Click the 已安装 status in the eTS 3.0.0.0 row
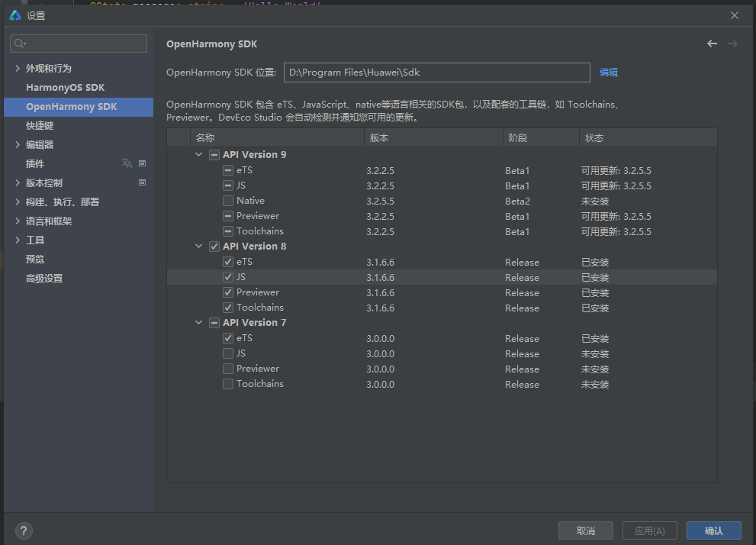The height and width of the screenshot is (545, 756). pos(595,339)
